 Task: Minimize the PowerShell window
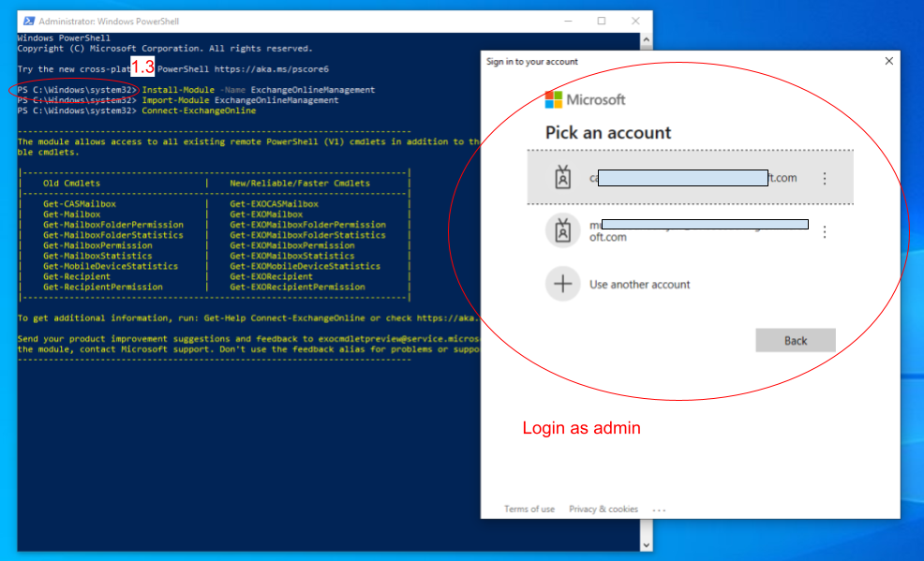pyautogui.click(x=568, y=22)
